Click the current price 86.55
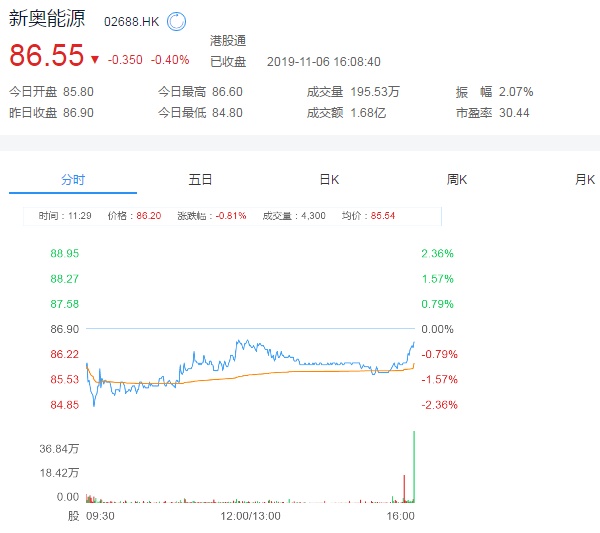Screen dimensions: 600x533 point(46,57)
